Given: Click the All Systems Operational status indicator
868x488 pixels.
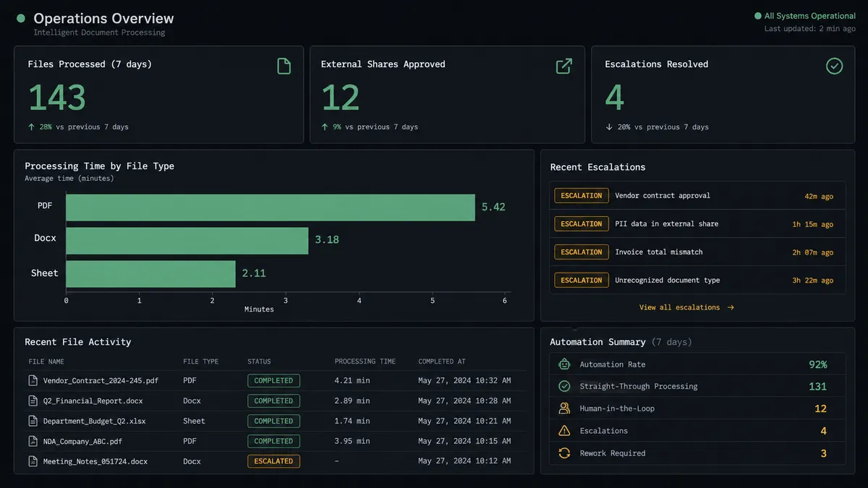Looking at the screenshot, I should pyautogui.click(x=804, y=16).
